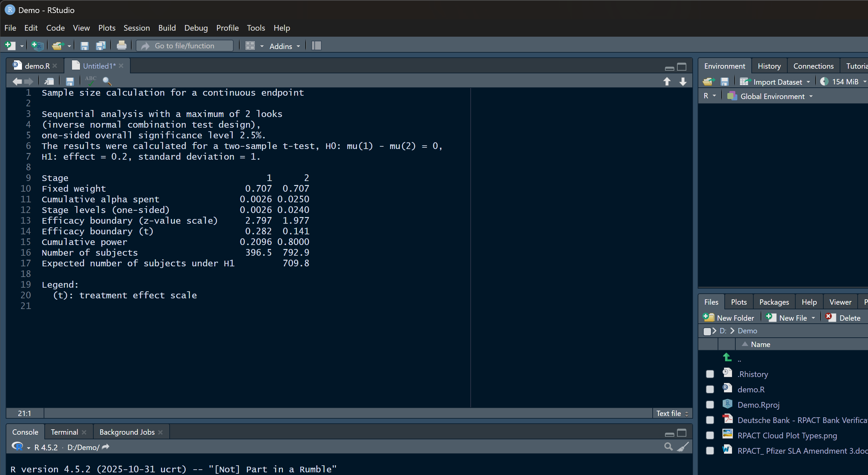The height and width of the screenshot is (475, 868).
Task: Open the Session menu
Action: (x=136, y=28)
